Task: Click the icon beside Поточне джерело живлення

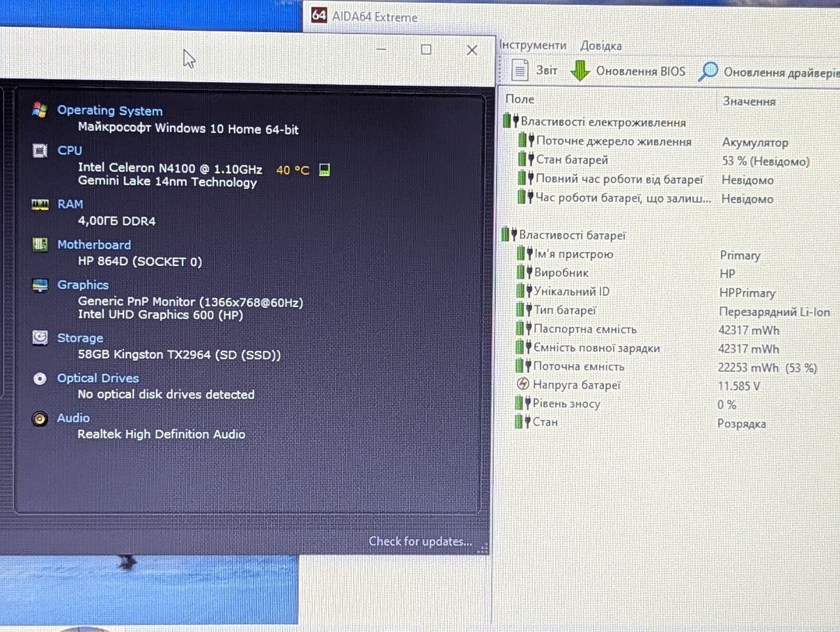Action: 526,140
